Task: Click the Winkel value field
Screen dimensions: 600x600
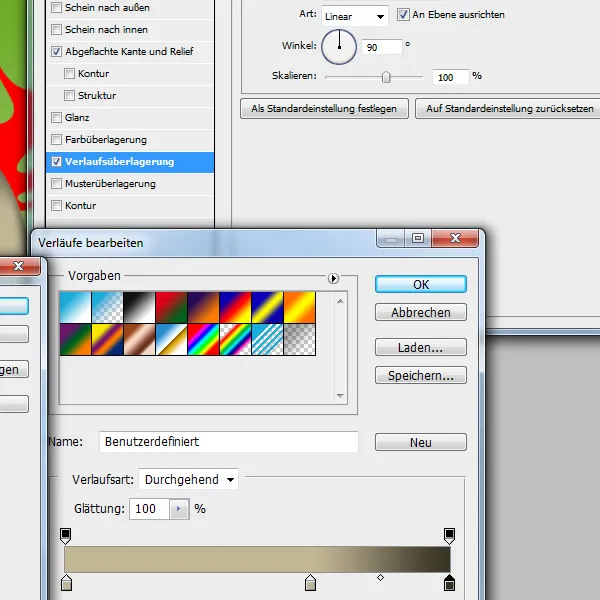Action: click(x=382, y=47)
